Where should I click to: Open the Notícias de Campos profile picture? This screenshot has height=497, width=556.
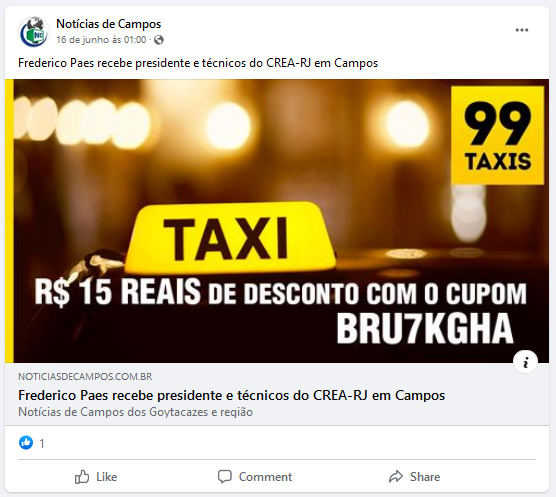[34, 32]
